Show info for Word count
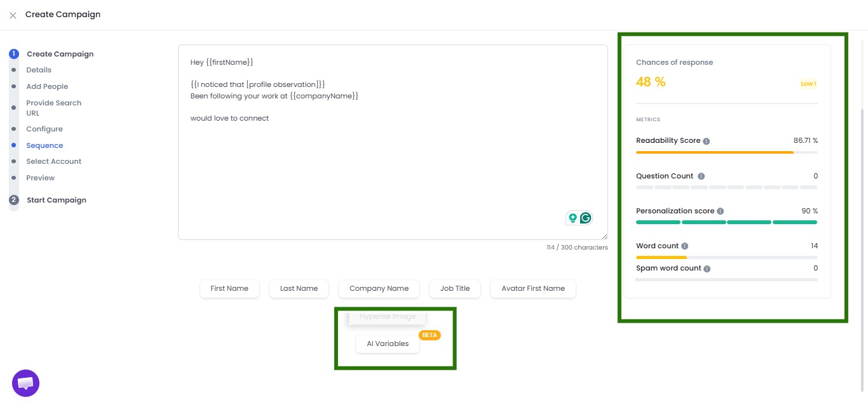The width and height of the screenshot is (868, 407). point(684,246)
